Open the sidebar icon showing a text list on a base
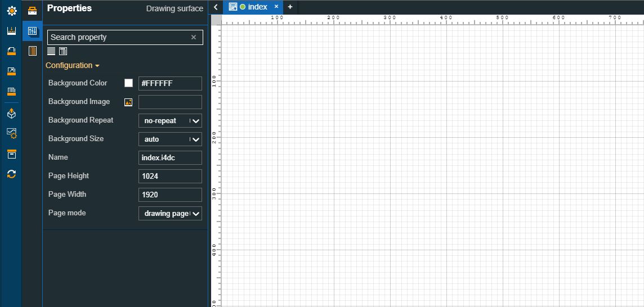The height and width of the screenshot is (307, 644). pyautogui.click(x=11, y=92)
